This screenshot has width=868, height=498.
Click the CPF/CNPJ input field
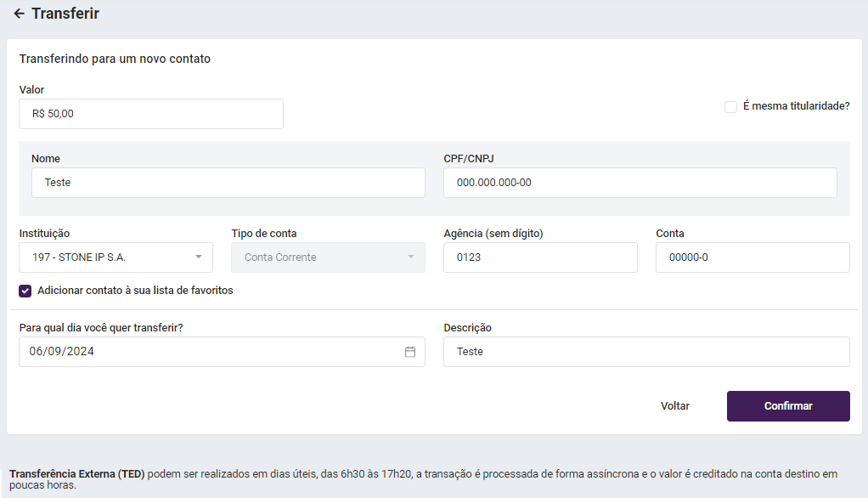pyautogui.click(x=640, y=183)
